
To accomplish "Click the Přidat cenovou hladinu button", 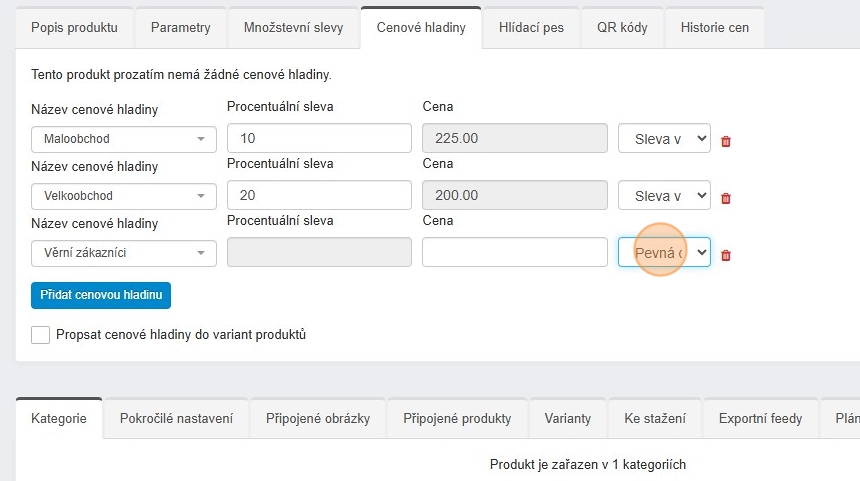I will pyautogui.click(x=101, y=295).
